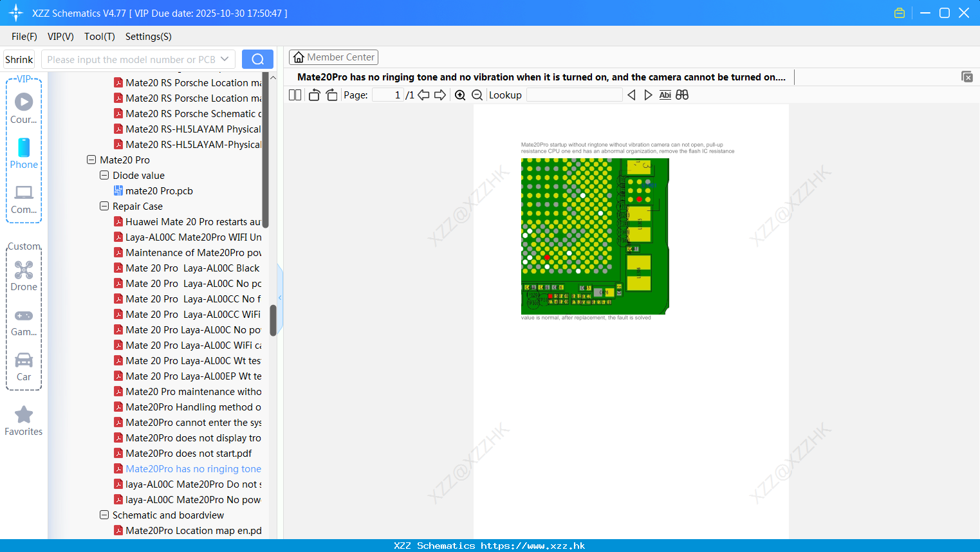Open the Member Center
The height and width of the screenshot is (552, 980).
333,57
